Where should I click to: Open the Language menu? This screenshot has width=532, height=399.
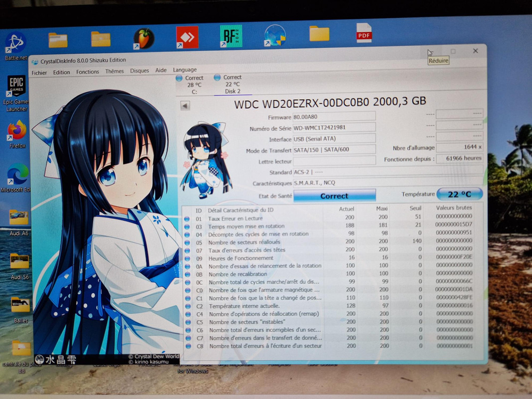[x=185, y=69]
